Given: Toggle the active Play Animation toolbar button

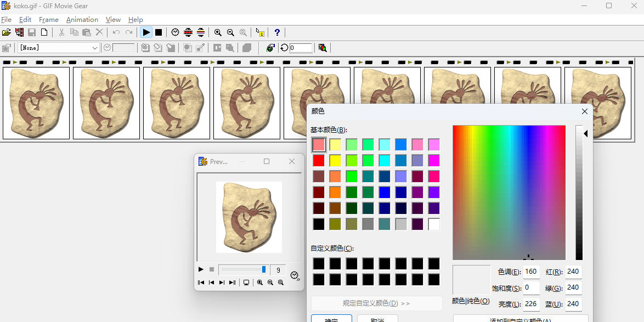Looking at the screenshot, I should pos(146,33).
